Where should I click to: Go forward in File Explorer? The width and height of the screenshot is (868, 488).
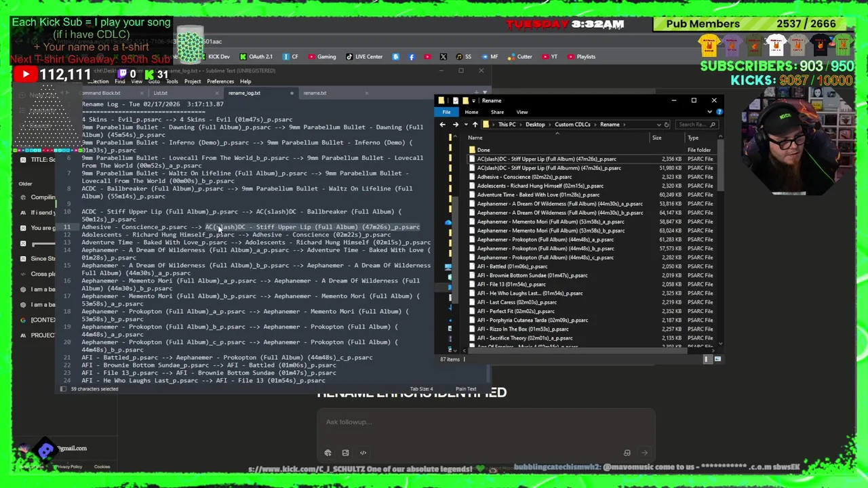pyautogui.click(x=455, y=125)
